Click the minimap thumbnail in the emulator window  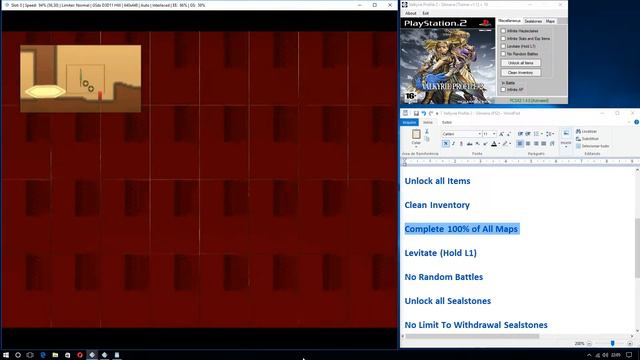(80, 78)
